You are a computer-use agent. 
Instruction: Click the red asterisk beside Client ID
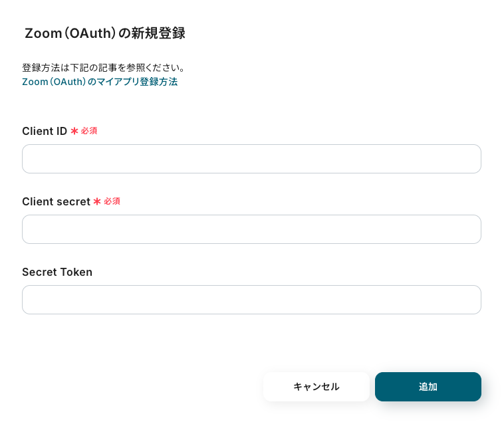[x=74, y=131]
